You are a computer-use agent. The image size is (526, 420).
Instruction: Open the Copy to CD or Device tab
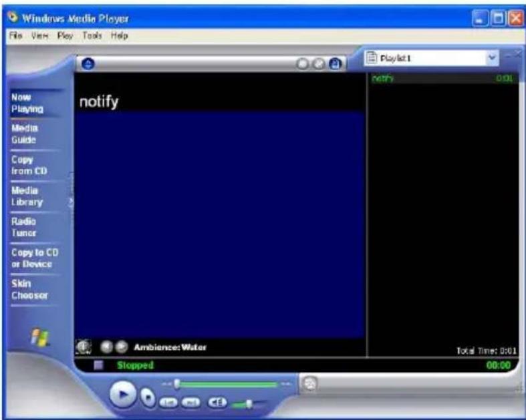click(x=35, y=258)
